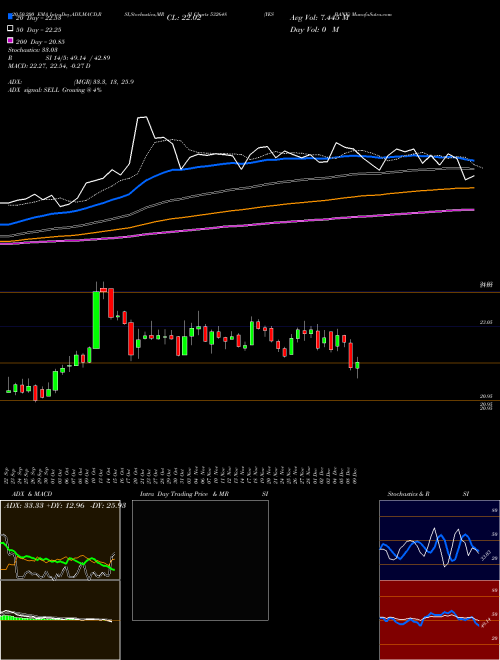
Task: Select the '200 Day = 20.85' legend text
Action: click(x=40, y=42)
